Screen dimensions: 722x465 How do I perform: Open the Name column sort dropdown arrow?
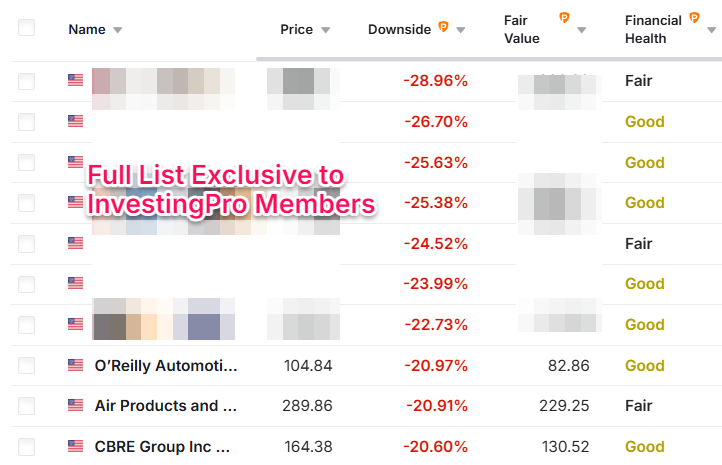click(x=118, y=30)
